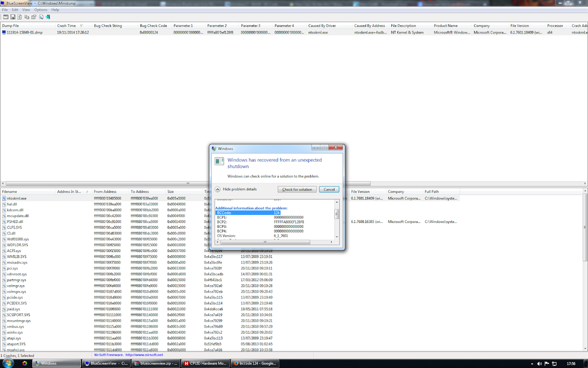
Task: Switch to bluescreenview.zip taskbar button
Action: click(x=156, y=363)
